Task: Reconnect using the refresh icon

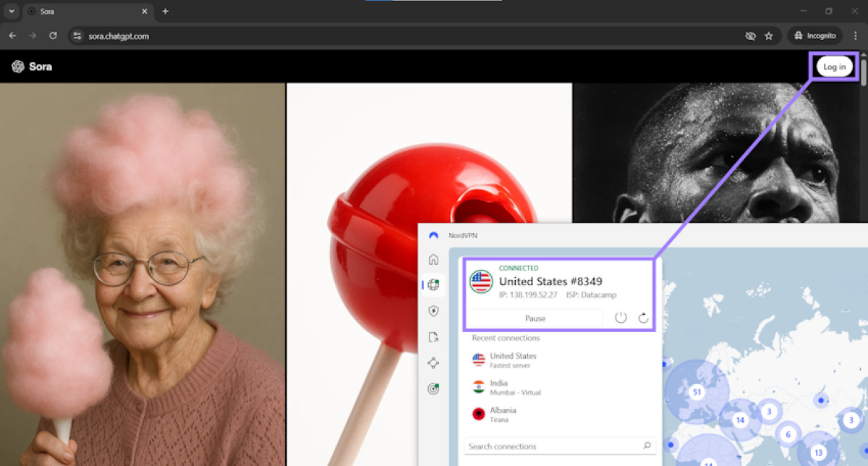Action: [643, 318]
